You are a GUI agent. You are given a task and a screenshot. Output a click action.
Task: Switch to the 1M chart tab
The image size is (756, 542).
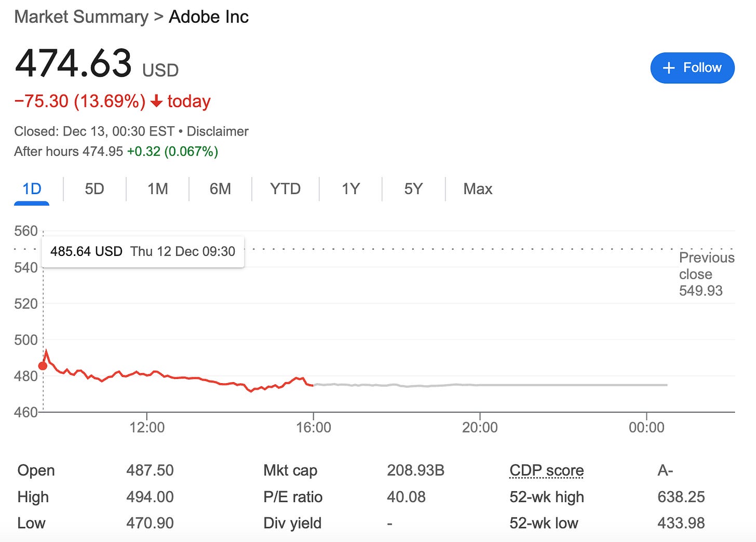(x=157, y=188)
